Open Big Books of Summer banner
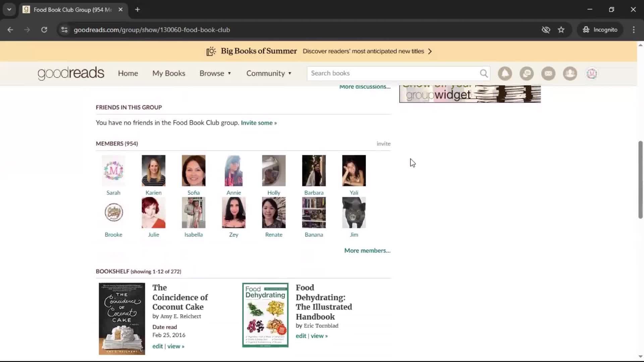 tap(259, 51)
